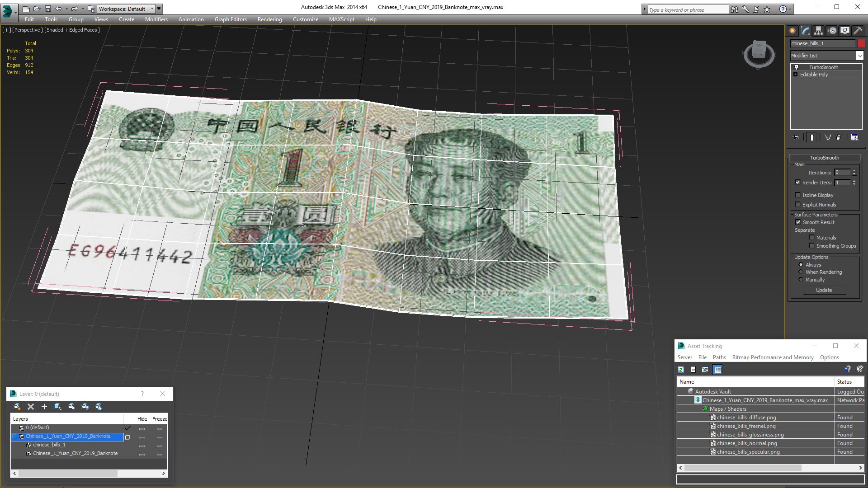Click Table View icon in Asset Tracking

(717, 370)
